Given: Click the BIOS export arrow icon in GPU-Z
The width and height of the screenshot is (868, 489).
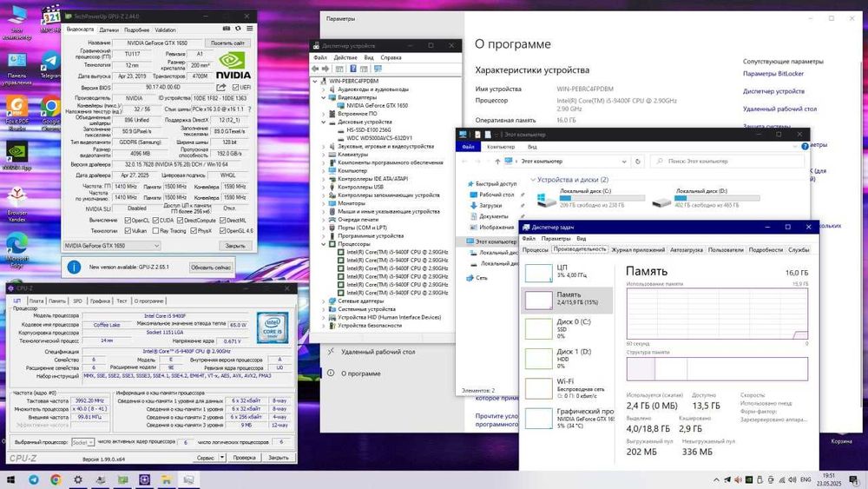Looking at the screenshot, I should 220,88.
